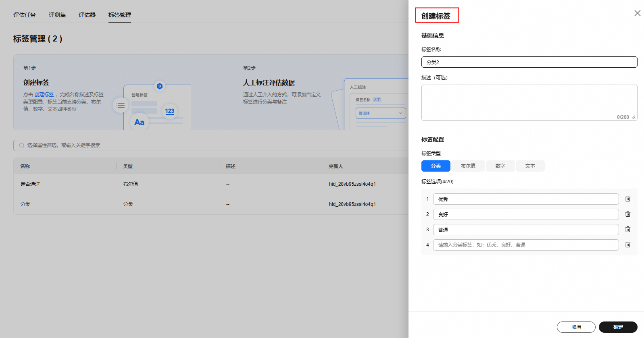Delete the 优秀 option with its trash icon
The height and width of the screenshot is (338, 644).
pyautogui.click(x=628, y=199)
